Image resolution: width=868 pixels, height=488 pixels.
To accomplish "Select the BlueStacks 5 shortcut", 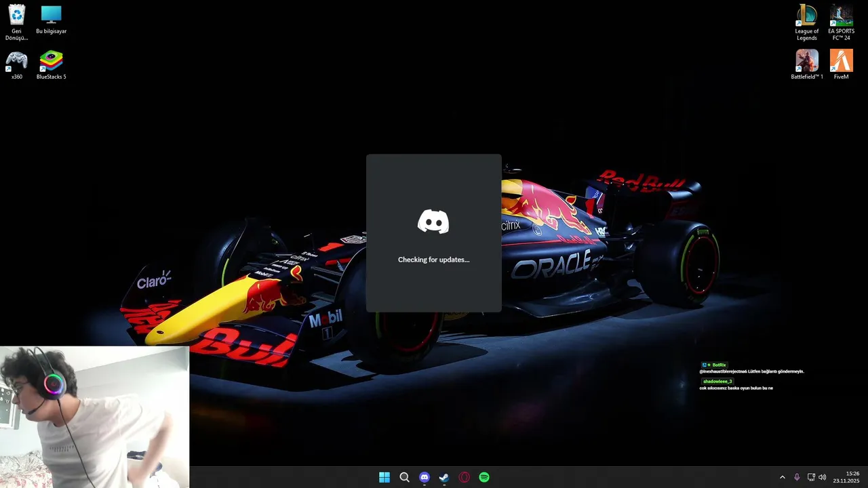I will pyautogui.click(x=51, y=65).
